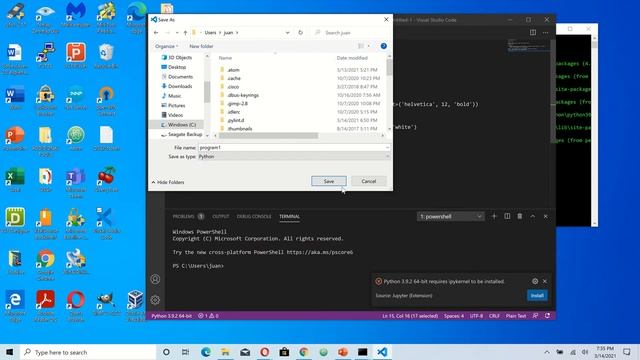Open the powershell terminal selector dropdown

point(451,216)
